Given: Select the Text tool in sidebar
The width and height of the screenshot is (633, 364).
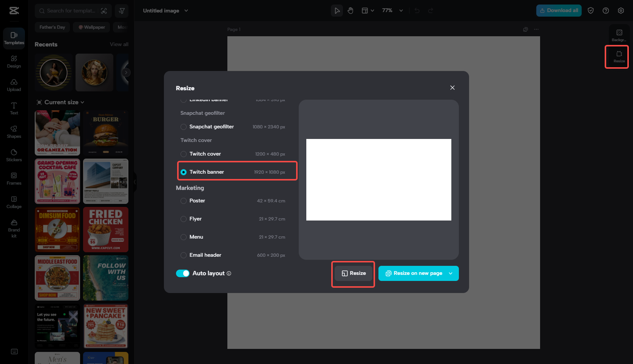Looking at the screenshot, I should [14, 109].
